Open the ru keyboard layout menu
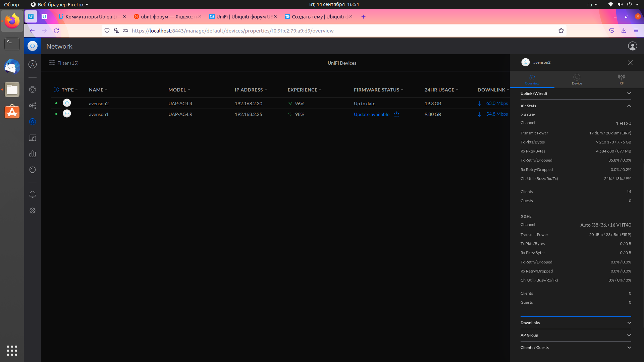The image size is (644, 362). click(x=592, y=4)
